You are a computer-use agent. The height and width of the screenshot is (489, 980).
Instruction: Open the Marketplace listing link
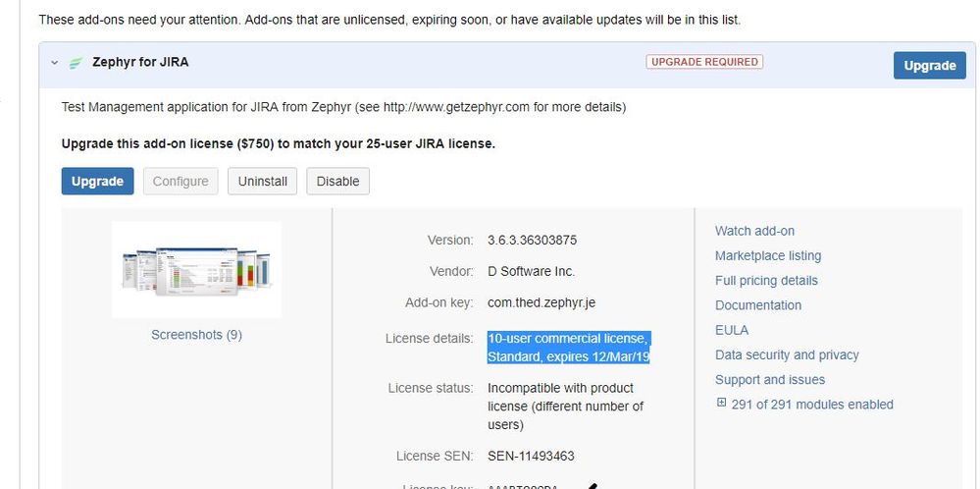pos(768,255)
